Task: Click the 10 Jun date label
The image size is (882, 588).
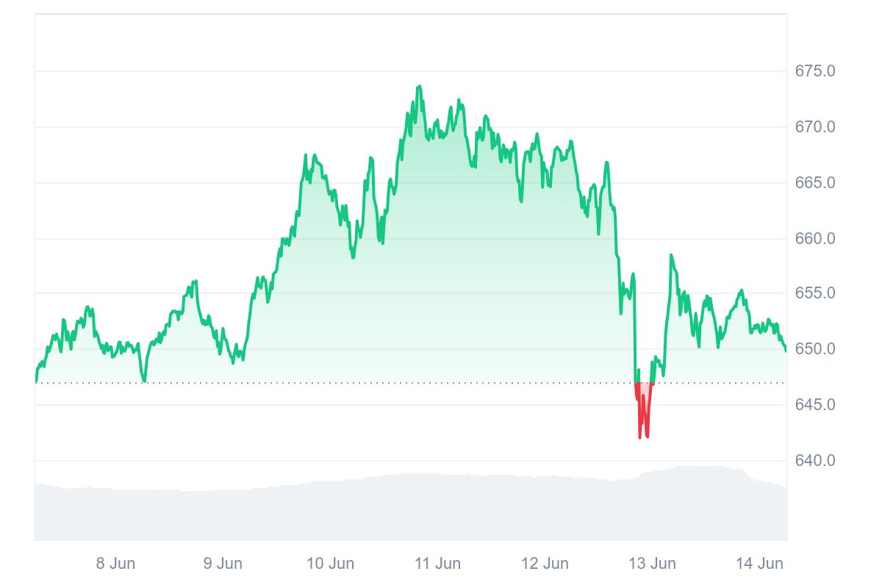Action: (x=330, y=564)
